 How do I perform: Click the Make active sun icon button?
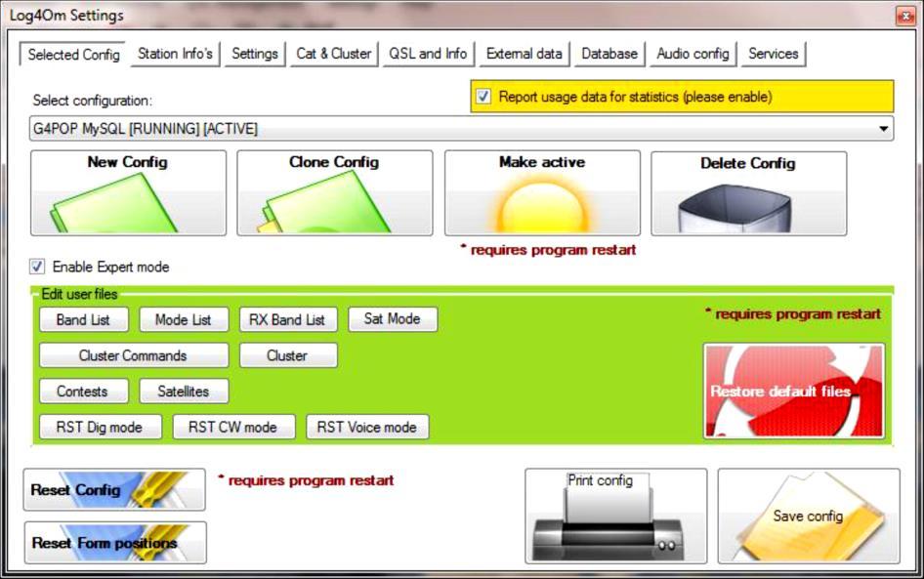tap(542, 193)
